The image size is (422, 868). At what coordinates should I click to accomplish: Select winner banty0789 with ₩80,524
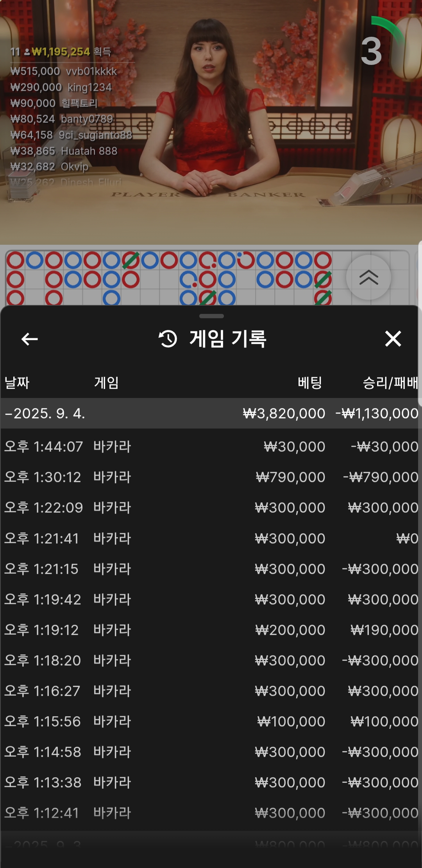click(62, 119)
